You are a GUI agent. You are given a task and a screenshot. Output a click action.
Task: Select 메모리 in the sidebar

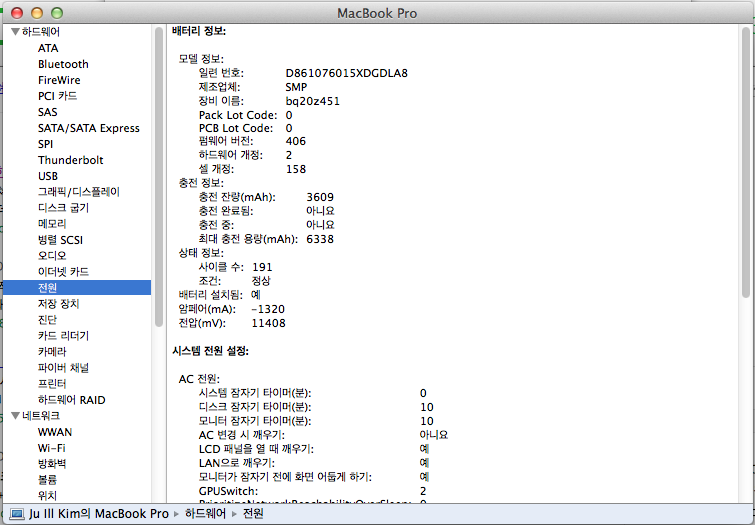52,224
